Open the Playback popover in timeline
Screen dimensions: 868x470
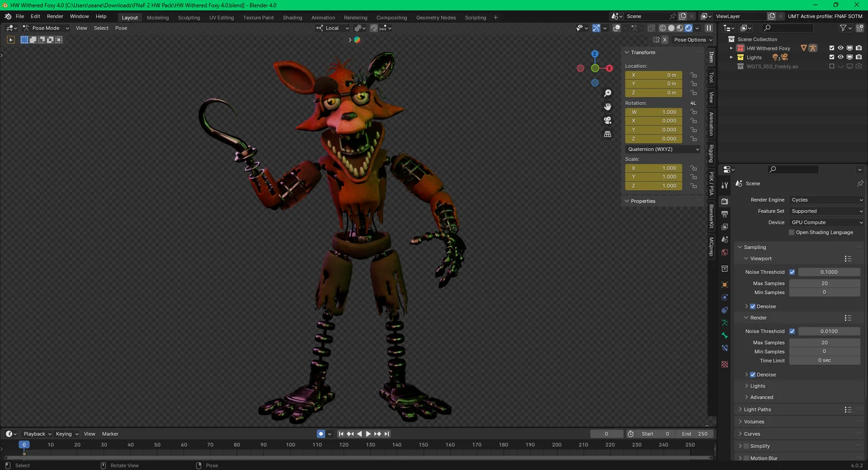pyautogui.click(x=37, y=434)
